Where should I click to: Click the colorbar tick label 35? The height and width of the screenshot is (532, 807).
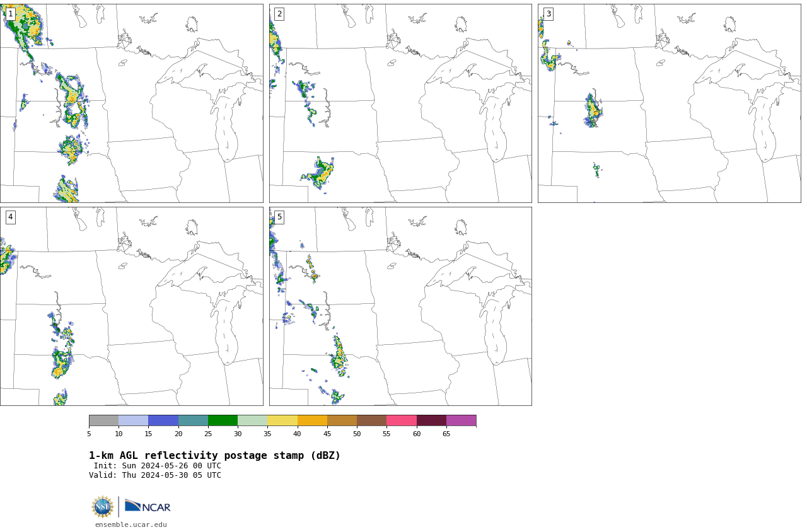click(x=267, y=434)
